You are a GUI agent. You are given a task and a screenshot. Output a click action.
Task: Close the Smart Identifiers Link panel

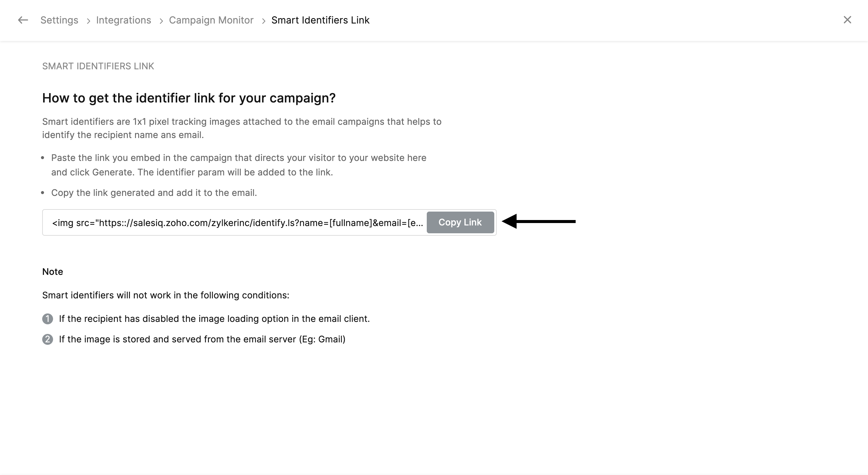847,20
